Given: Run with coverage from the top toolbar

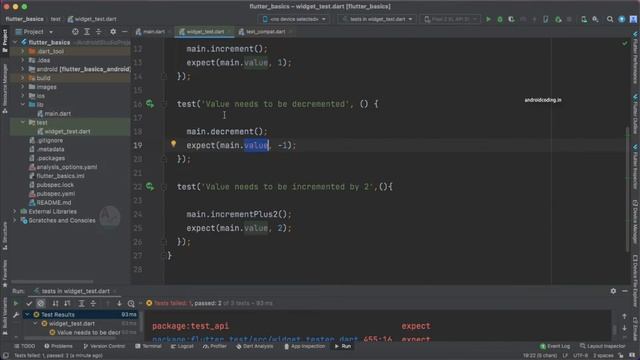Looking at the screenshot, I should (x=511, y=19).
